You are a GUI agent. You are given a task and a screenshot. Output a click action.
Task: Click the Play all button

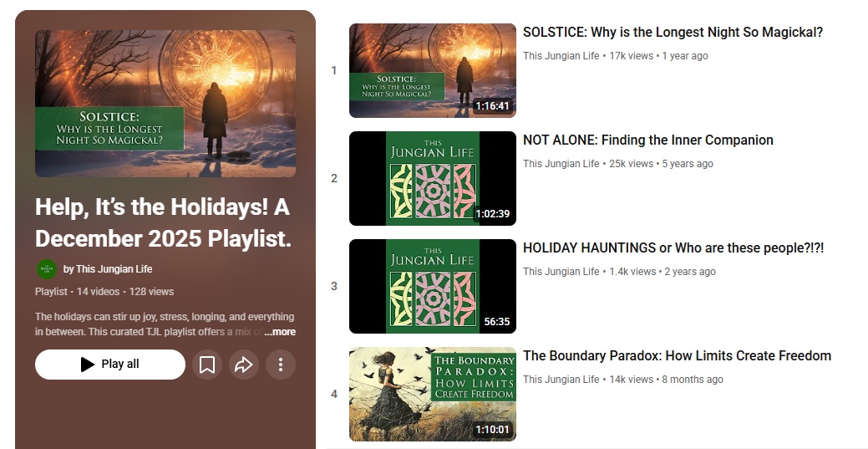(x=110, y=365)
